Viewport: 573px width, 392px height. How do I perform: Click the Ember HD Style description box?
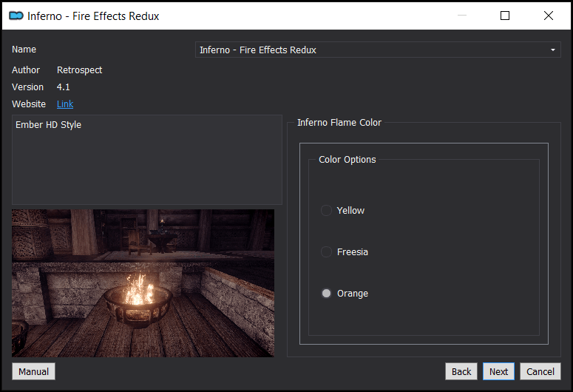147,160
